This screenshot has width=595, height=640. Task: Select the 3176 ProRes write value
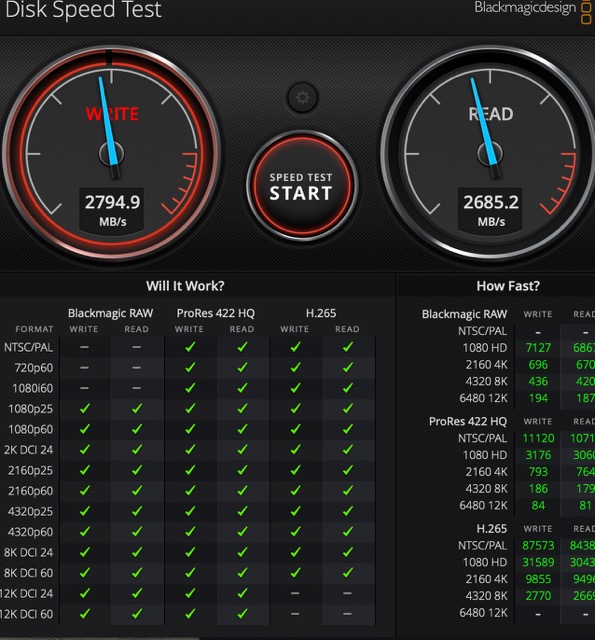pos(538,455)
